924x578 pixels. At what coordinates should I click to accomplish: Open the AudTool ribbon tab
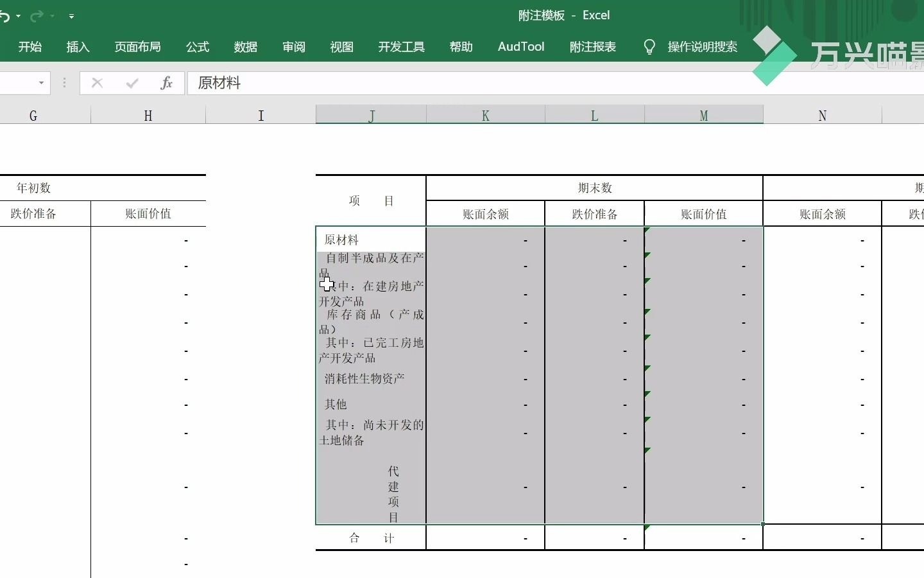pyautogui.click(x=521, y=47)
